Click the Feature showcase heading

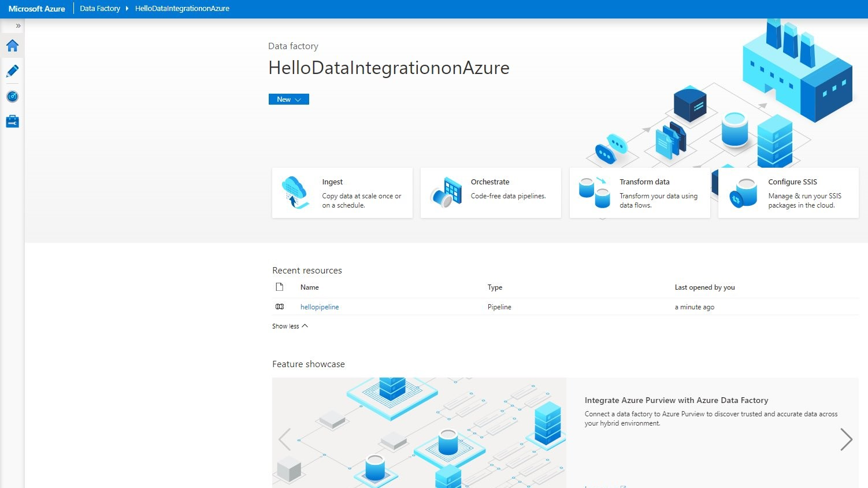click(309, 364)
